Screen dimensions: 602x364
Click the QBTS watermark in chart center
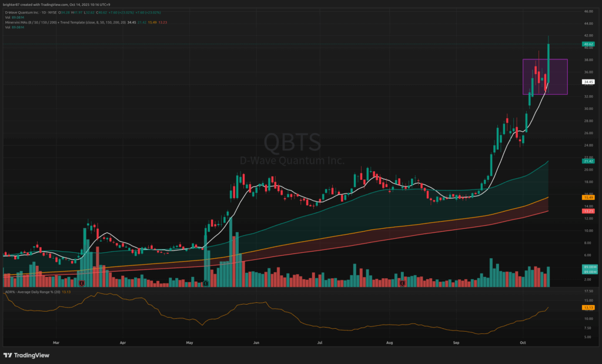(292, 143)
